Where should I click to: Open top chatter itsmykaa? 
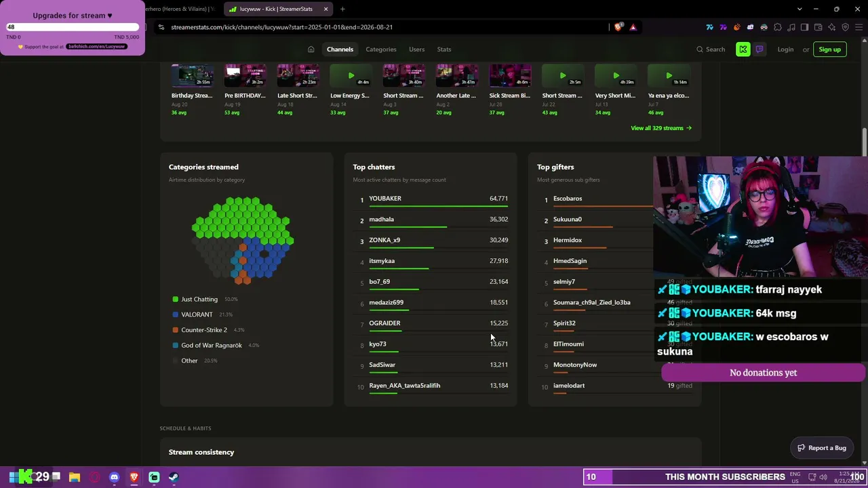pyautogui.click(x=382, y=261)
